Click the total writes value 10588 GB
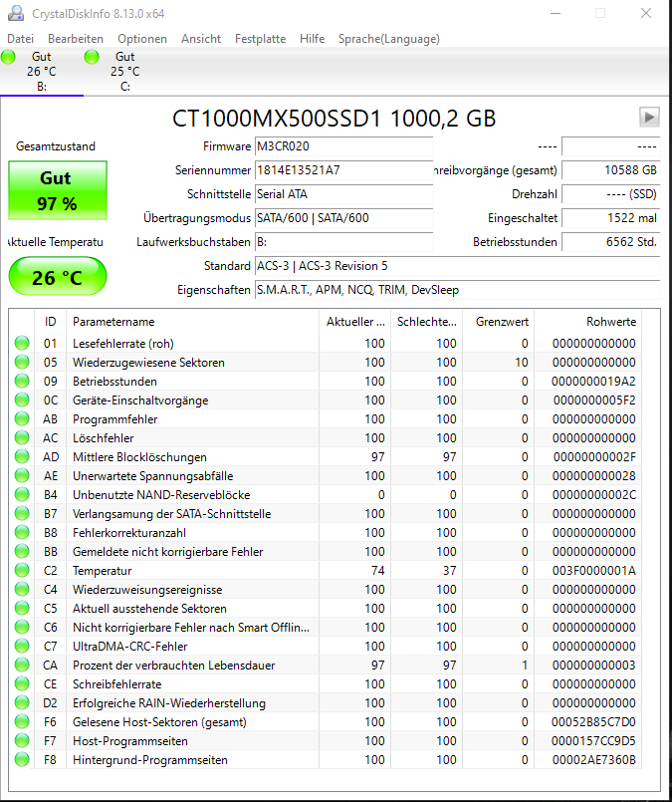Screen dimensions: 672x802 610,170
